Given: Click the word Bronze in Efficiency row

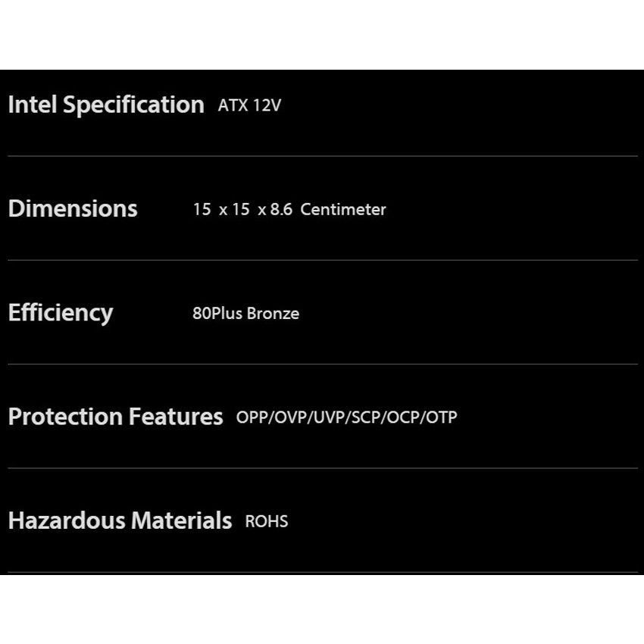Looking at the screenshot, I should pyautogui.click(x=273, y=313).
